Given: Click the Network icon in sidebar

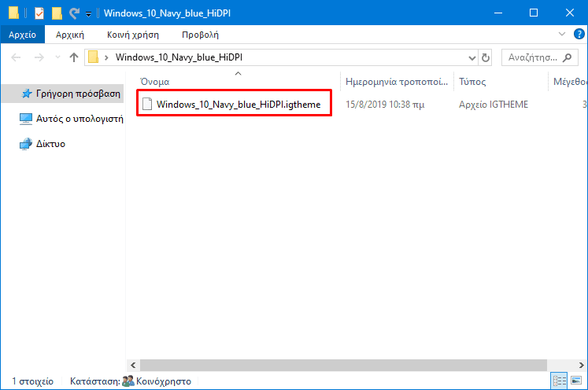Looking at the screenshot, I should coord(25,144).
